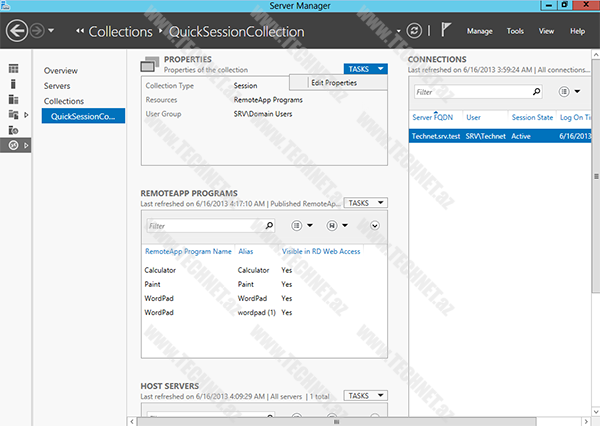Click the Refresh icon in header
Image resolution: width=600 pixels, height=426 pixels.
tap(415, 31)
